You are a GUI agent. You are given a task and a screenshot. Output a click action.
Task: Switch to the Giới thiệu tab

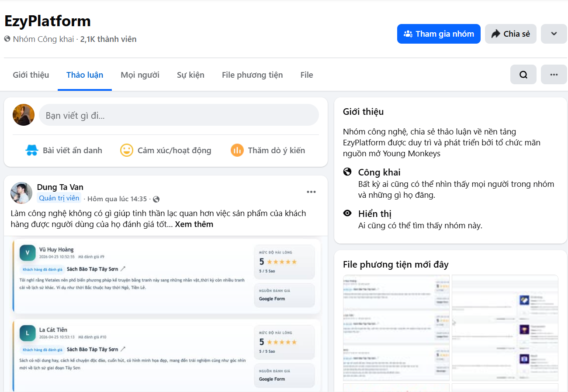pos(31,75)
